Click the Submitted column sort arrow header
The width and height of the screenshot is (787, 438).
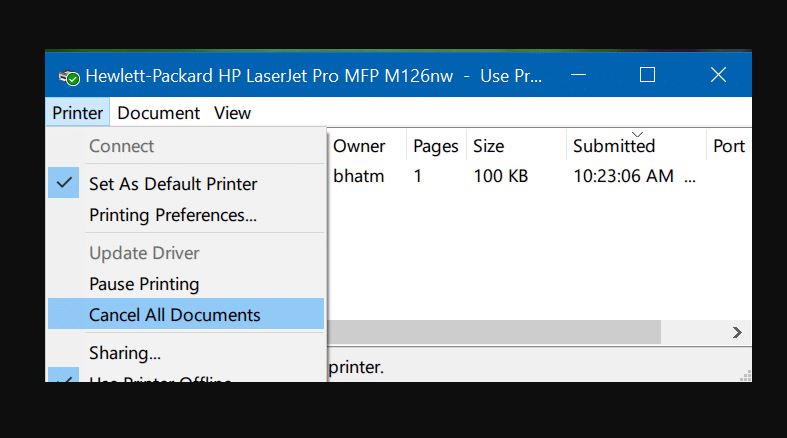[x=636, y=146]
